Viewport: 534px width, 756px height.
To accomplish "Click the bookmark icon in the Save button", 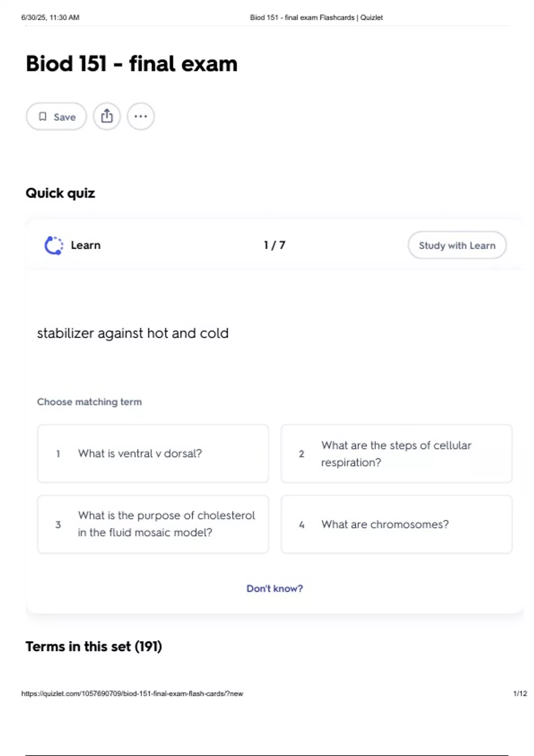I will [x=43, y=117].
